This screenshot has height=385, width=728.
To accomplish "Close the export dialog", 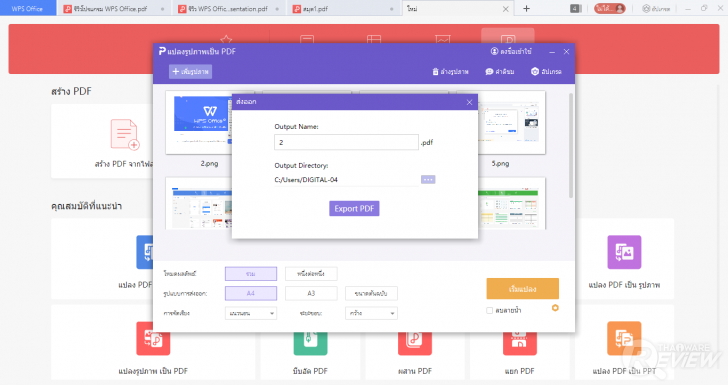I will click(x=469, y=102).
